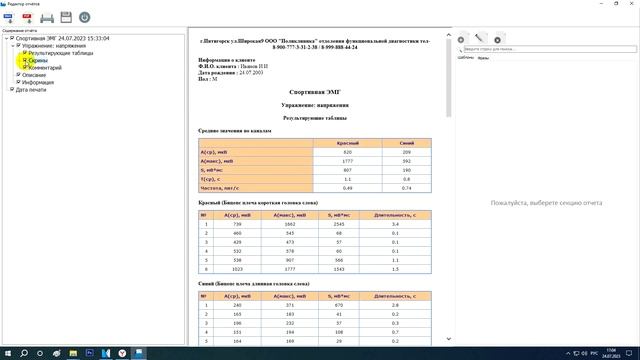Toggle the Дата печати checkbox
Viewport: 640px width, 360px height.
pos(12,89)
